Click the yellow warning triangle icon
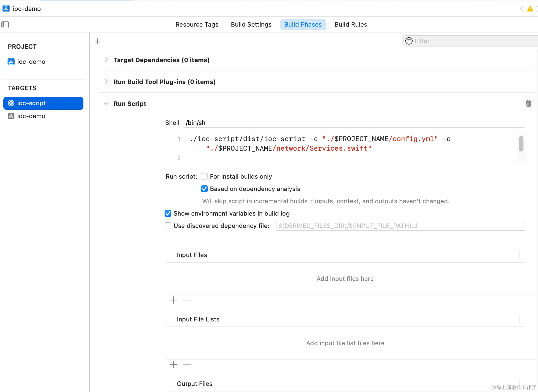This screenshot has width=538, height=392. pos(530,9)
